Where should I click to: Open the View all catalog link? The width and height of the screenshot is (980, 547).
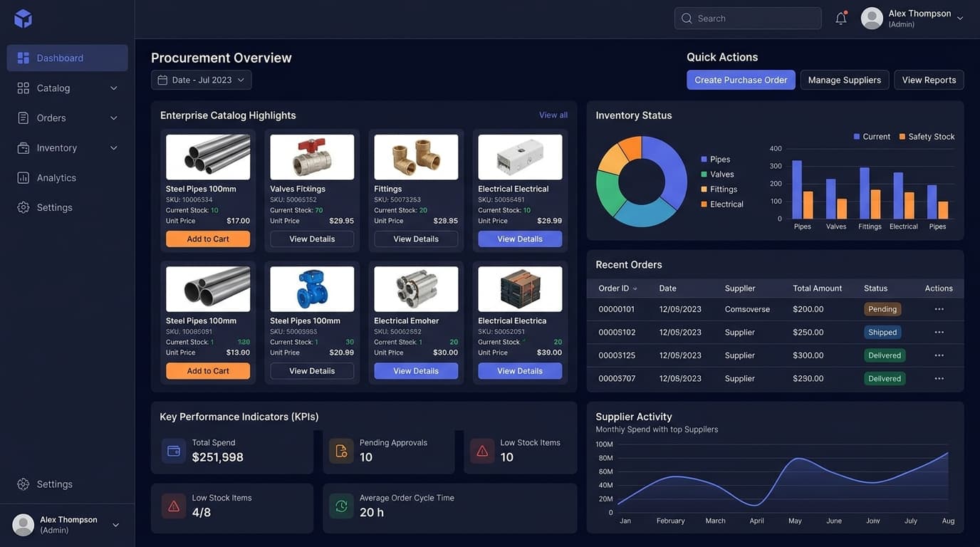coord(553,115)
